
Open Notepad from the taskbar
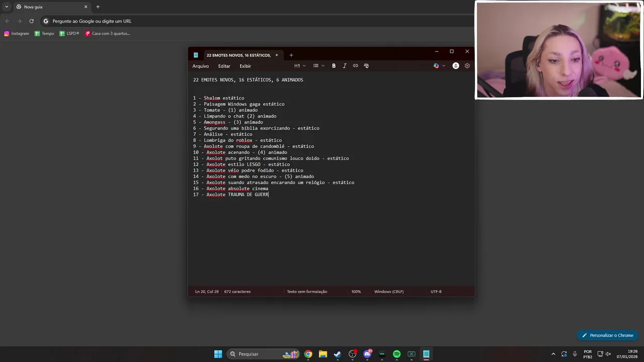pos(426,354)
